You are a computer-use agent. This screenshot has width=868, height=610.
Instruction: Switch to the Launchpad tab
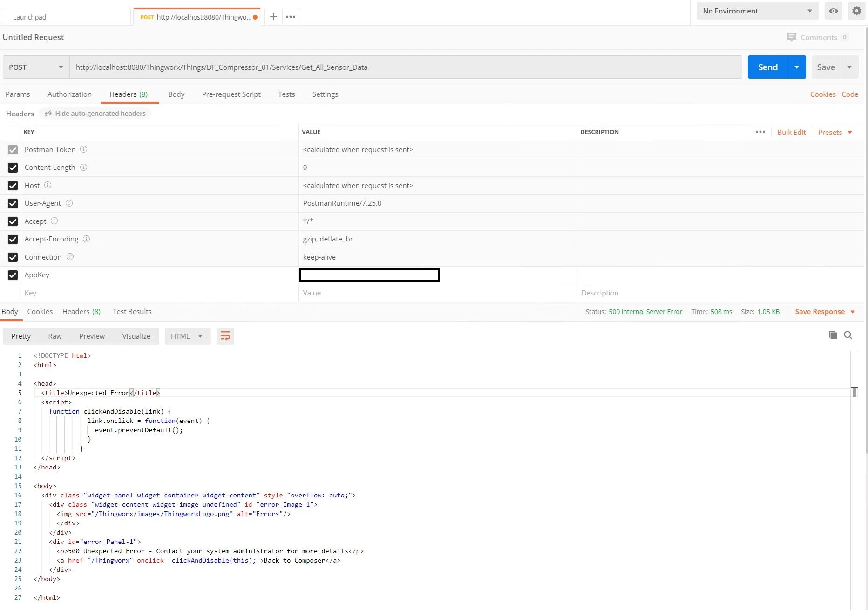click(x=67, y=17)
